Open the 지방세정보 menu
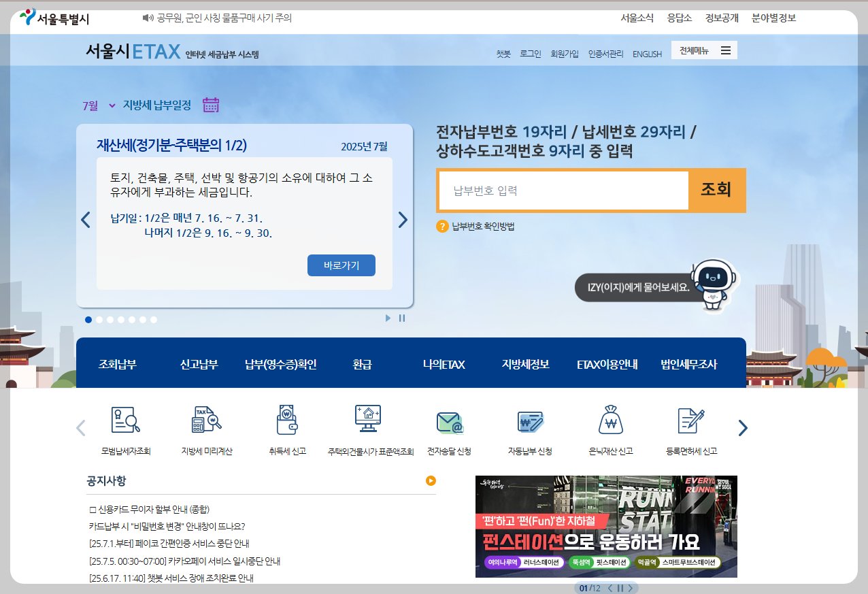The image size is (868, 594). click(x=526, y=364)
